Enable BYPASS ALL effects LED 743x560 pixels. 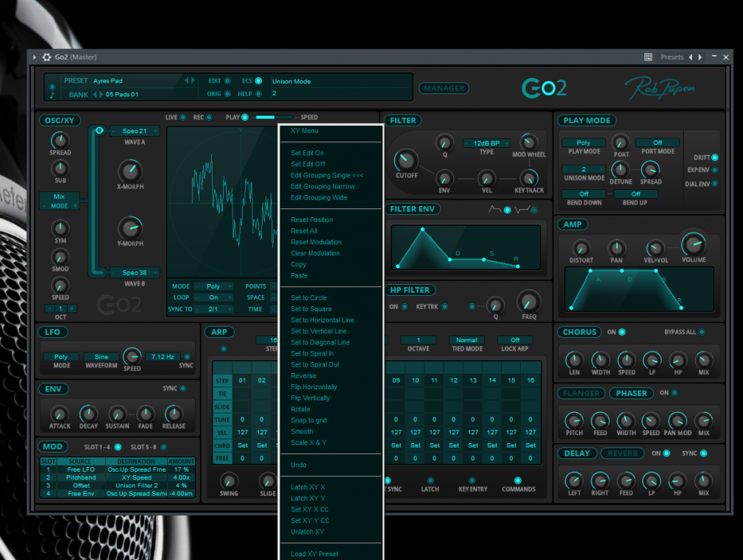pyautogui.click(x=702, y=332)
